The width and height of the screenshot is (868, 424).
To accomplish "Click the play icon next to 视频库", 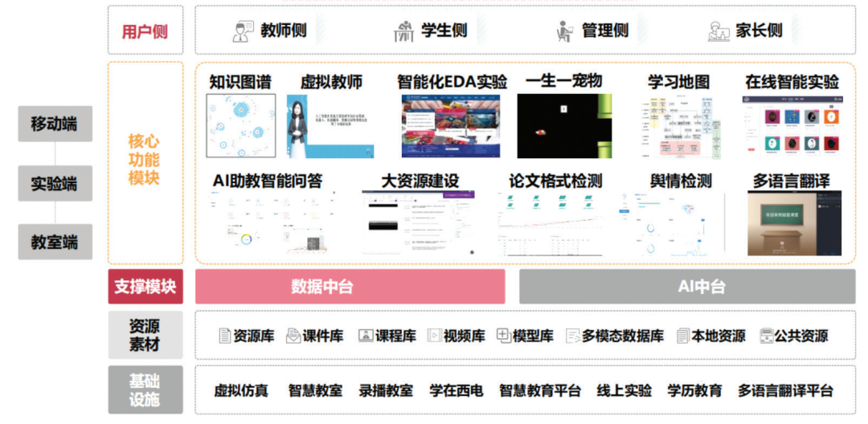I will (434, 336).
